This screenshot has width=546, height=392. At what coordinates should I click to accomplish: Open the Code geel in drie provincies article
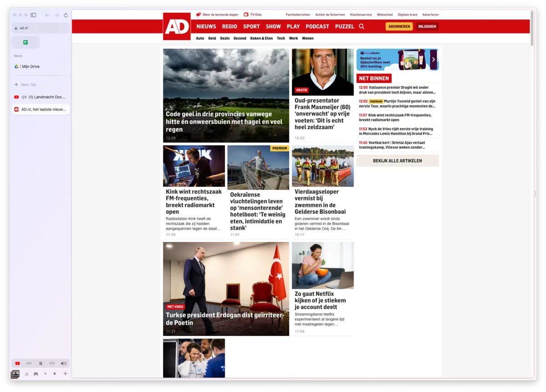226,95
